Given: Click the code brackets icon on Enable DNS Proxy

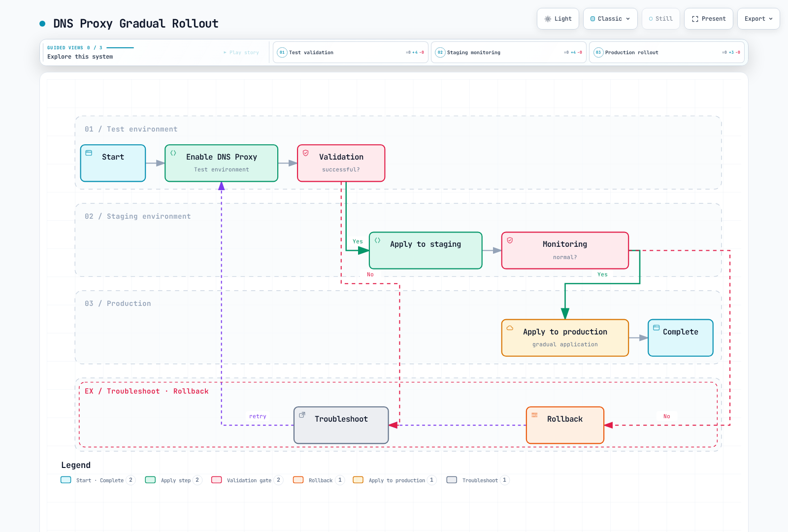Looking at the screenshot, I should pos(173,153).
